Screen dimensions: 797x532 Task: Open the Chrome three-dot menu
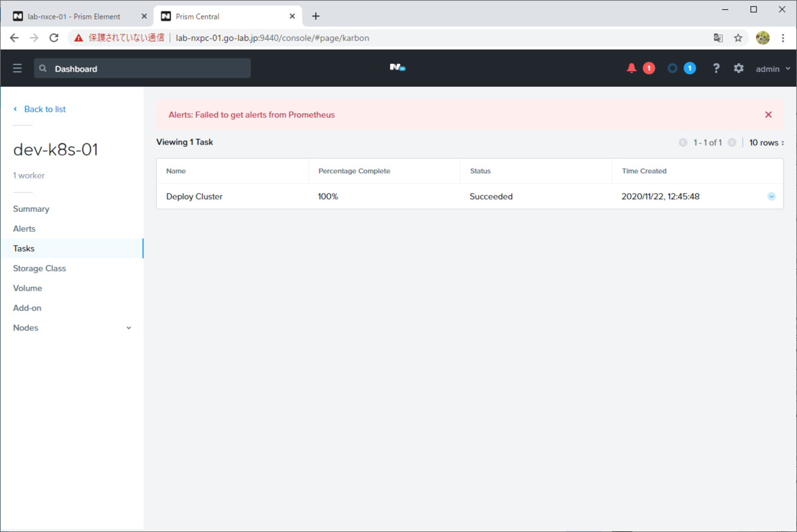click(784, 38)
